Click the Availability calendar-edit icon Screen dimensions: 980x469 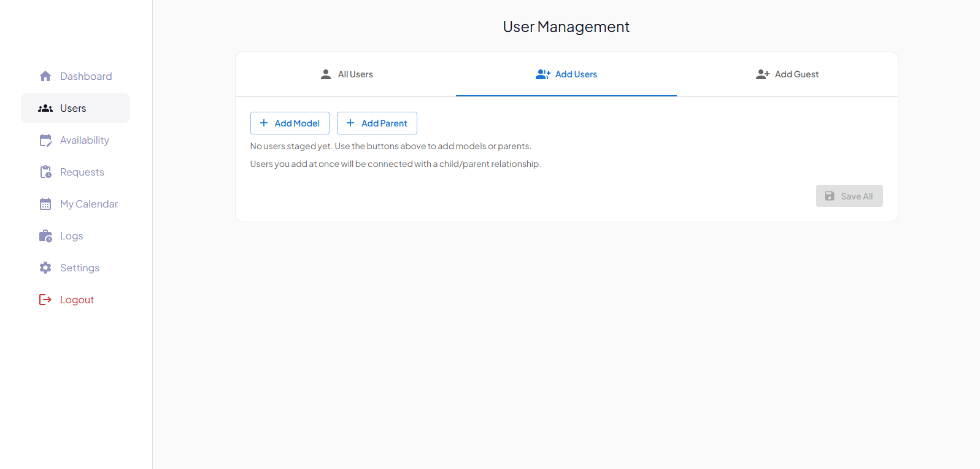[45, 140]
